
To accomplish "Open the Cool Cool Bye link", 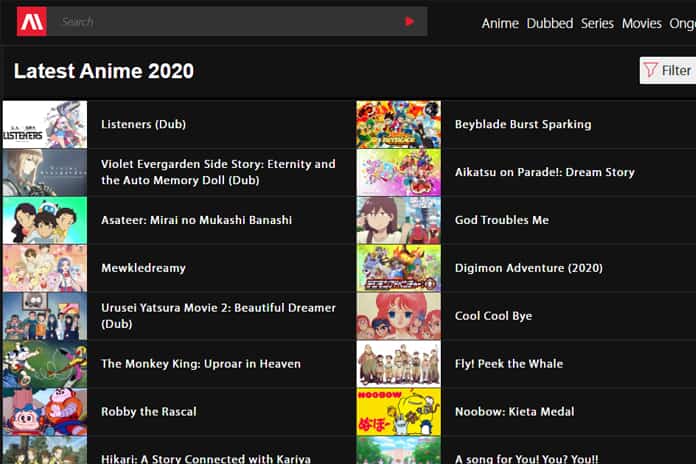I will pyautogui.click(x=493, y=316).
